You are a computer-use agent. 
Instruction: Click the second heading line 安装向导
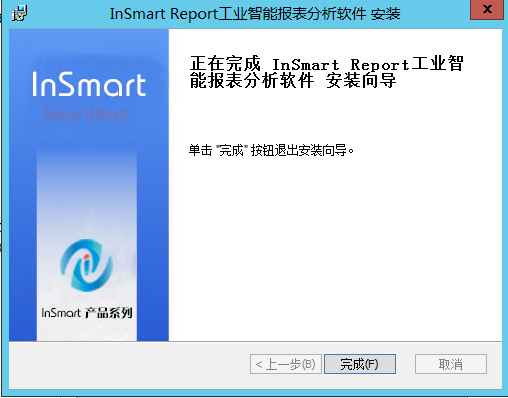click(361, 81)
